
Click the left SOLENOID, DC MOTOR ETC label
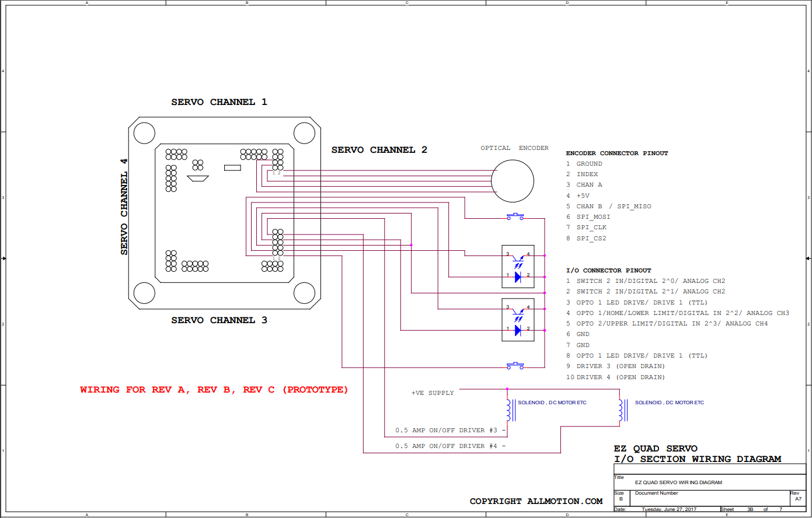point(552,402)
